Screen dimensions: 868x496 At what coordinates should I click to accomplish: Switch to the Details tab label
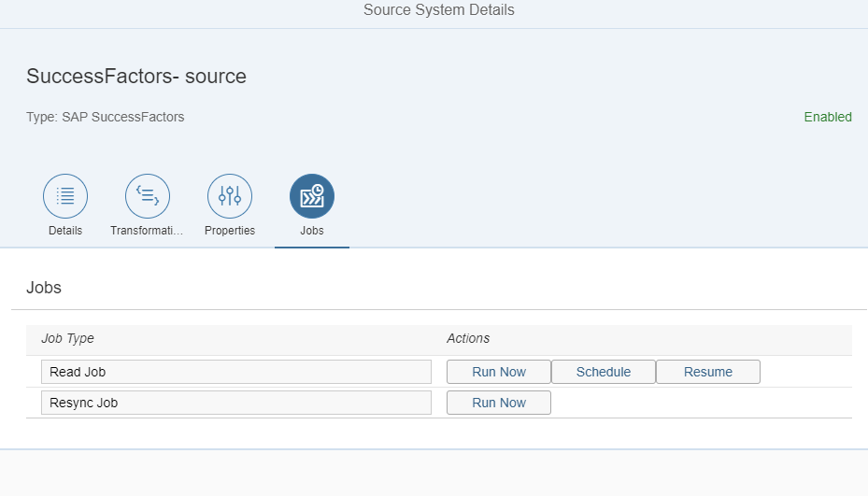coord(65,231)
